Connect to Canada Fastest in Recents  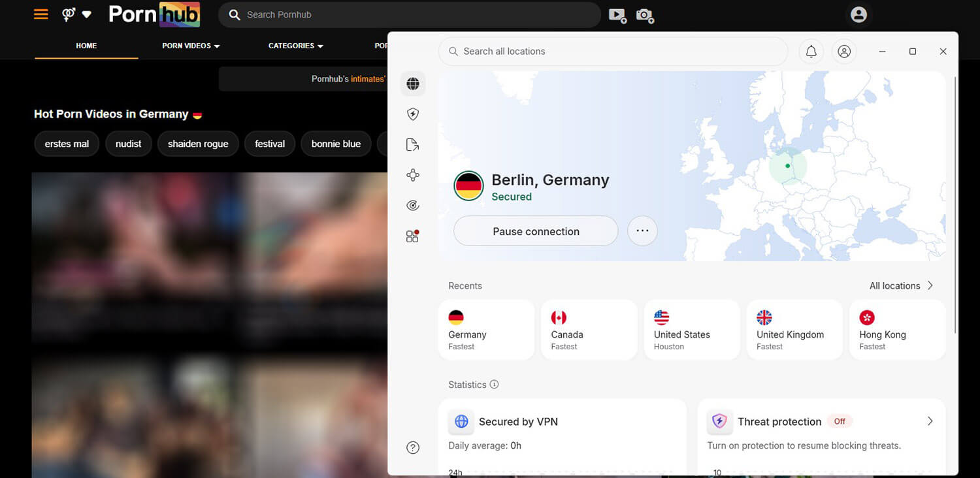(x=589, y=330)
